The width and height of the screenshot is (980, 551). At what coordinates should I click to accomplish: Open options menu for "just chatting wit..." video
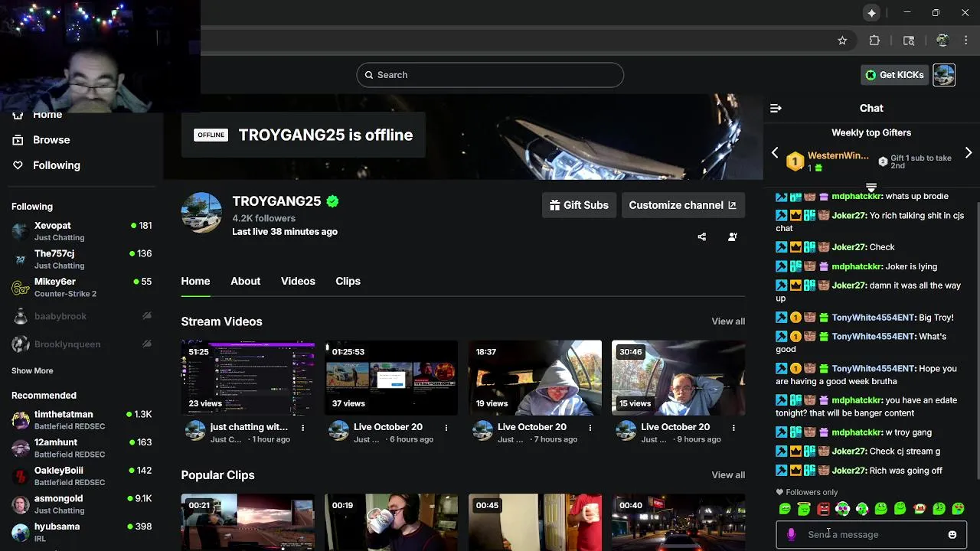click(302, 428)
